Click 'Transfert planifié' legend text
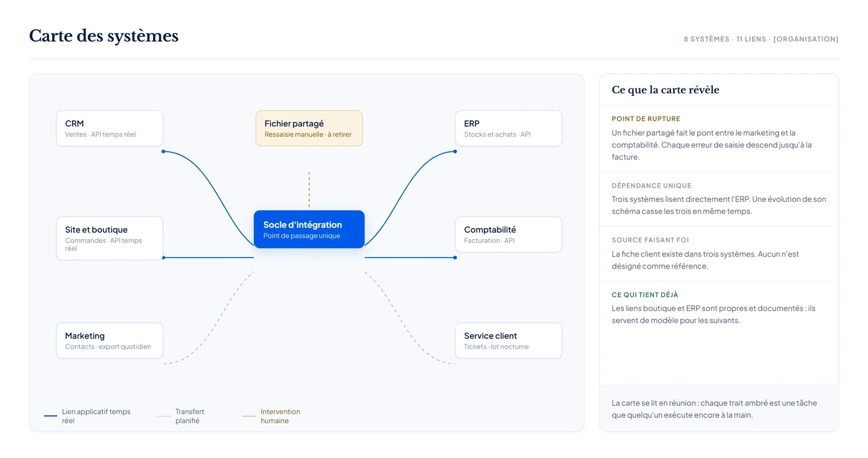 click(x=190, y=416)
